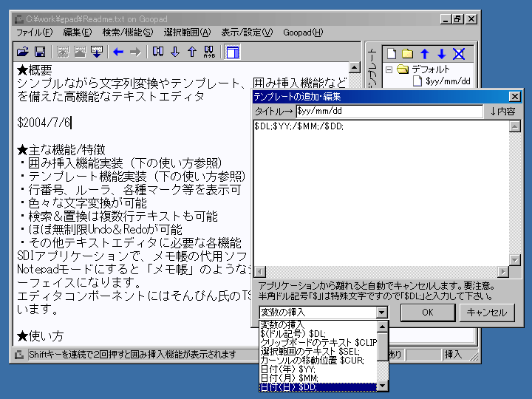Select the デフォルト folder in template tree
This screenshot has width=532, height=399.
[x=430, y=69]
